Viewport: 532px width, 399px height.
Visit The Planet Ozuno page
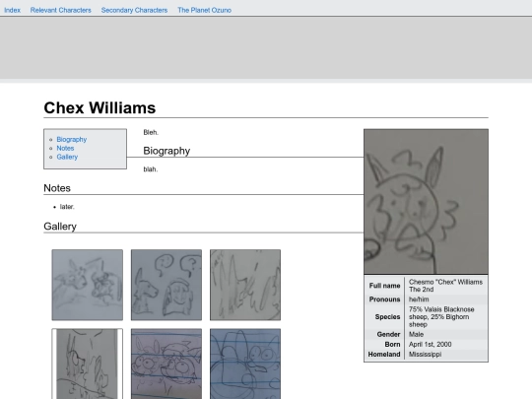[x=204, y=10]
